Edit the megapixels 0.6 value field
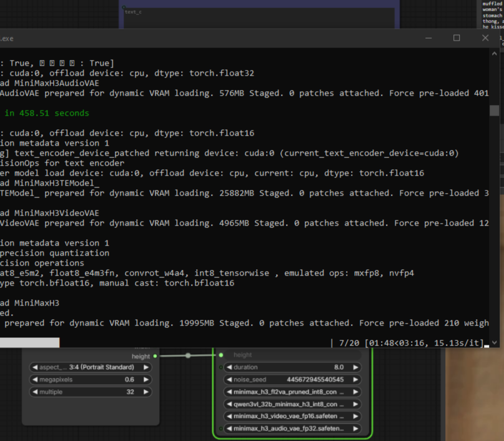 coord(91,380)
